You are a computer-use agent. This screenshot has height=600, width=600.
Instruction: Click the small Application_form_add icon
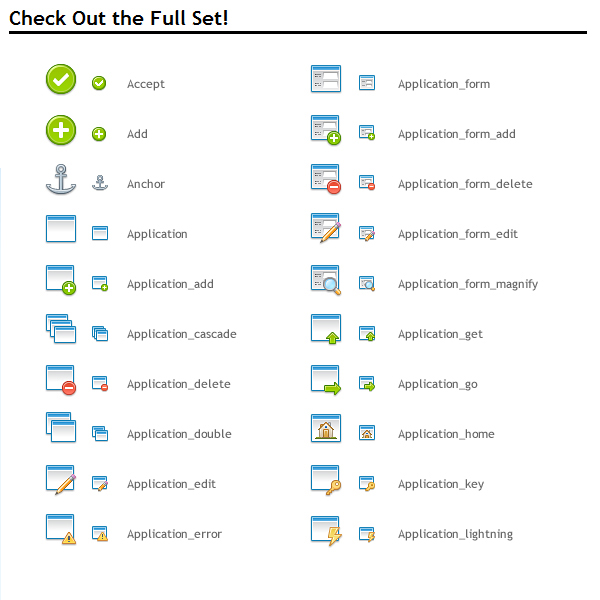[x=367, y=132]
